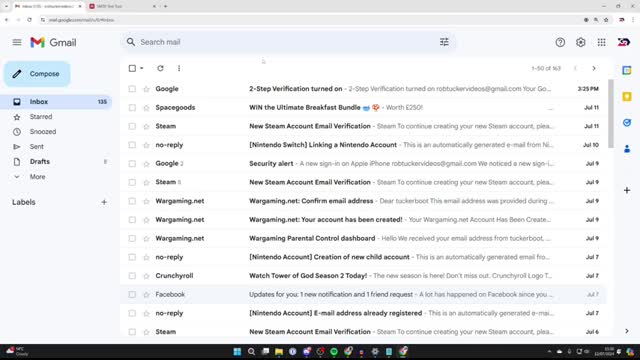
Task: Refresh the inbox
Action: pyautogui.click(x=160, y=68)
